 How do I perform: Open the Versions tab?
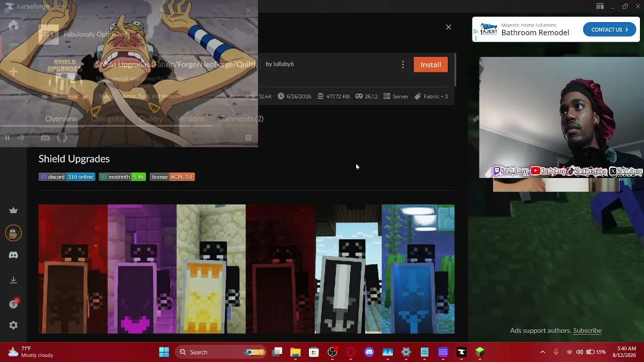[x=190, y=119]
